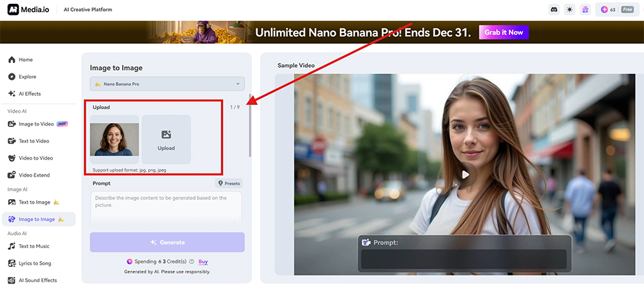Screen dimensions: 644x288
Task: Click the spending credits coin icon
Action: (x=129, y=262)
